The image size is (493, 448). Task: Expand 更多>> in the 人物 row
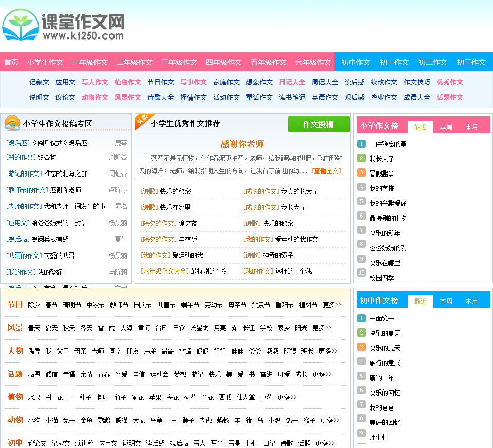[x=328, y=351]
